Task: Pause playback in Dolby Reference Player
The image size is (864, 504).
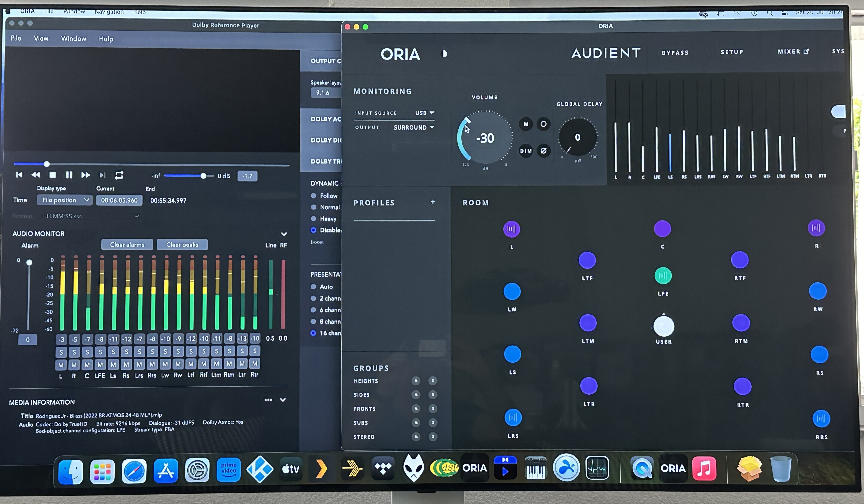Action: 69,175
